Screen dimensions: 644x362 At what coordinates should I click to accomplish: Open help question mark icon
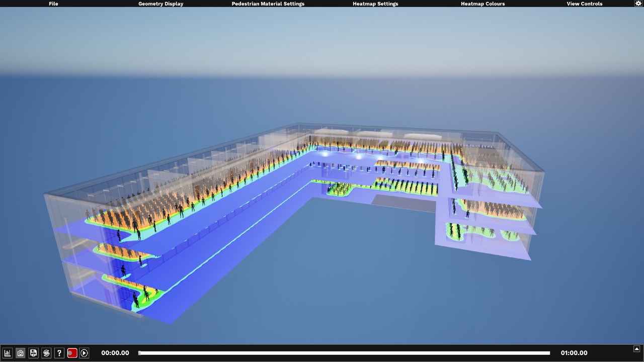[59, 353]
